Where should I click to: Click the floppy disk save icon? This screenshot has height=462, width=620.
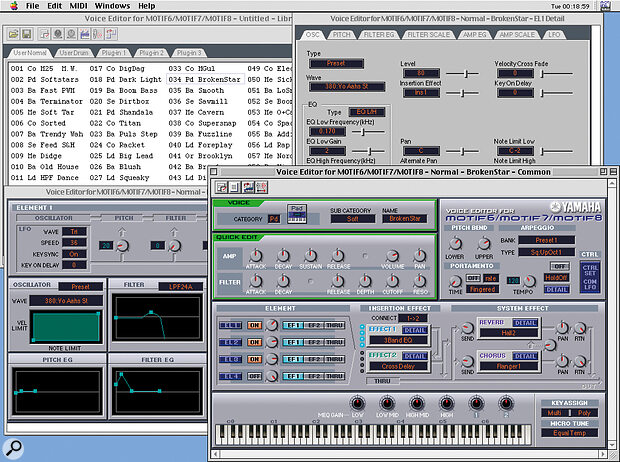coord(26,34)
